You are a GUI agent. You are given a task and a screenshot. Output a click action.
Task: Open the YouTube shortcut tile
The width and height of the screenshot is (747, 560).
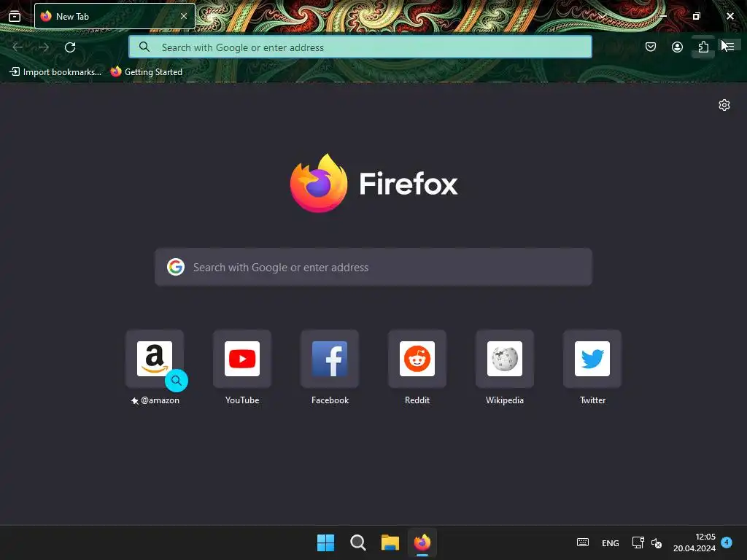point(242,359)
